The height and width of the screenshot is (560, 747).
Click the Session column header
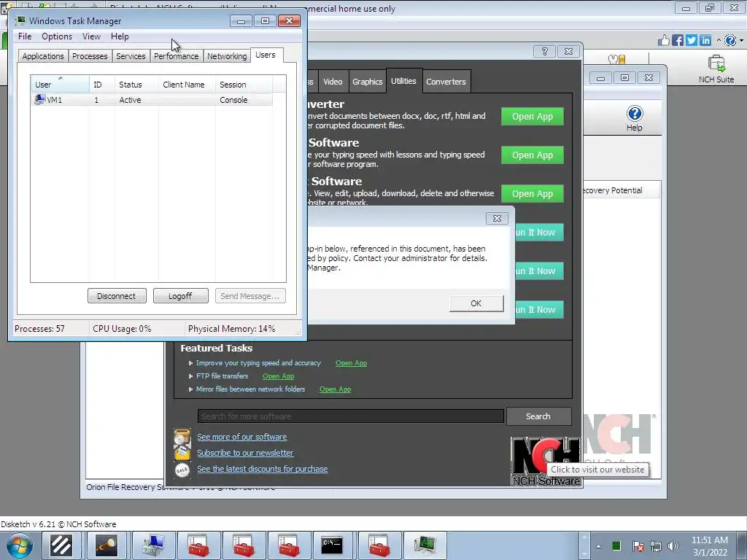click(x=244, y=85)
